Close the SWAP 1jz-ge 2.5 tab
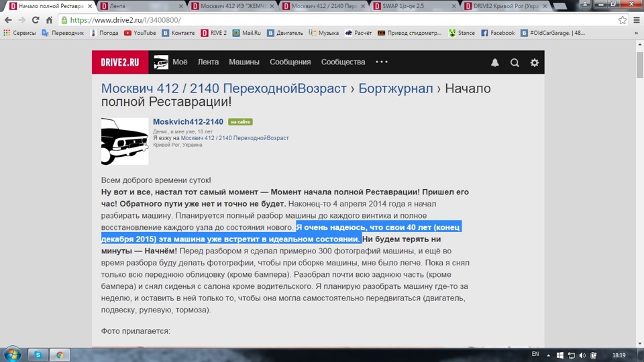644x362 pixels. click(x=454, y=6)
